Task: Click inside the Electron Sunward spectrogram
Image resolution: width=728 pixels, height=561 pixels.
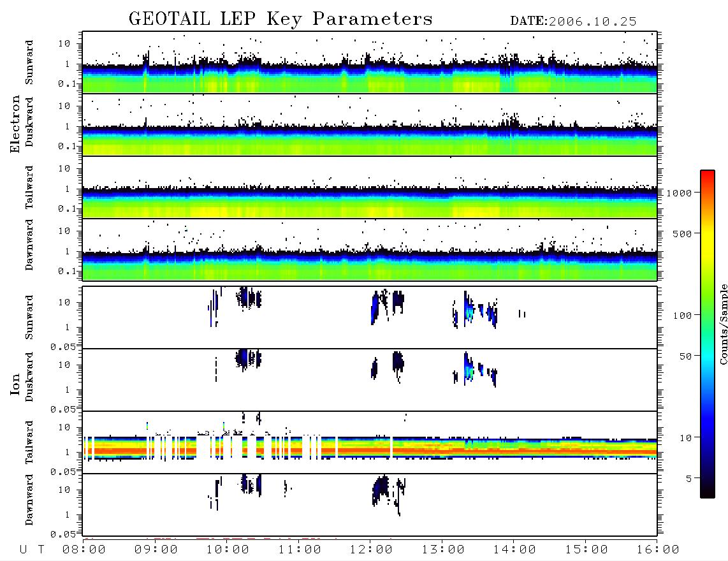Action: tap(370, 62)
